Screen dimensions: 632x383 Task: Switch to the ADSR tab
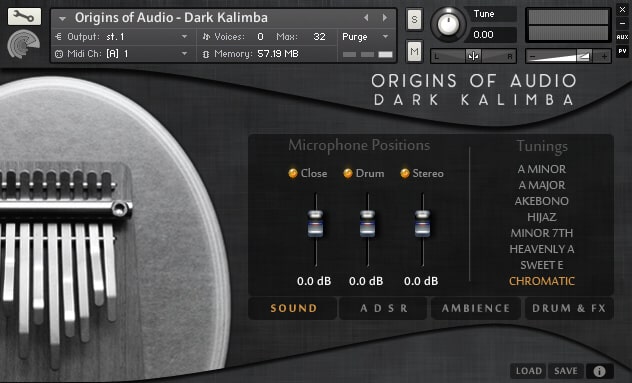[383, 308]
